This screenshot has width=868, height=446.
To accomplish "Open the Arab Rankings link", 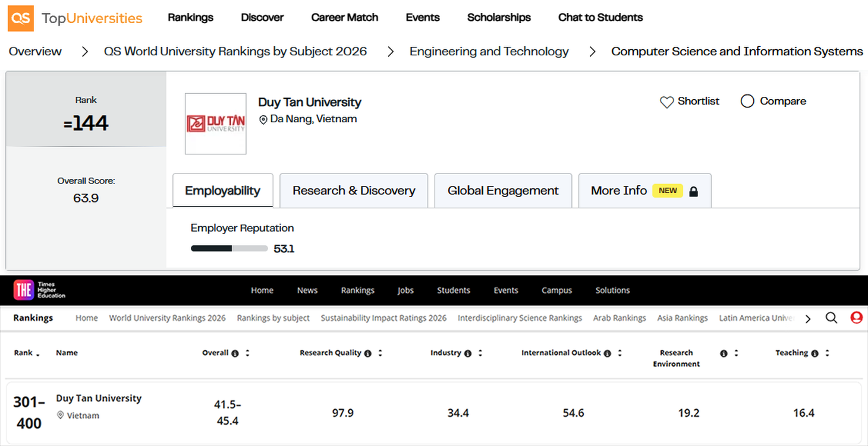I will click(x=619, y=318).
